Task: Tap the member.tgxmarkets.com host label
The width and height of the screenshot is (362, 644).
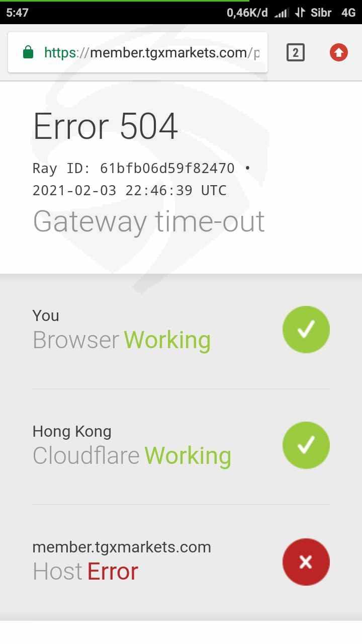Action: click(x=122, y=547)
